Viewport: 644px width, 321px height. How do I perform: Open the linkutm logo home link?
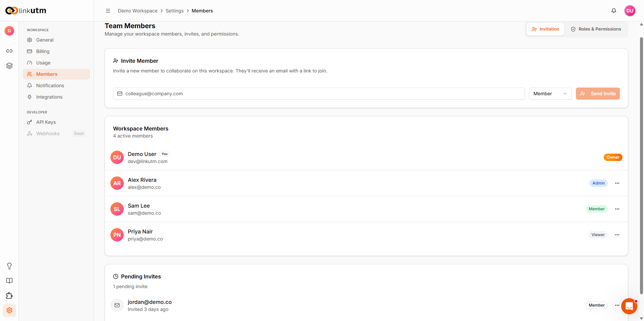26,11
